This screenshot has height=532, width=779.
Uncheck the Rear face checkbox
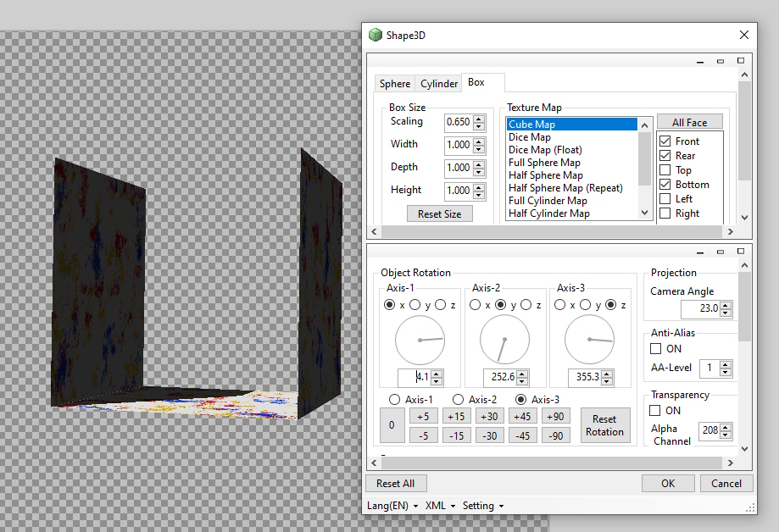pos(665,156)
